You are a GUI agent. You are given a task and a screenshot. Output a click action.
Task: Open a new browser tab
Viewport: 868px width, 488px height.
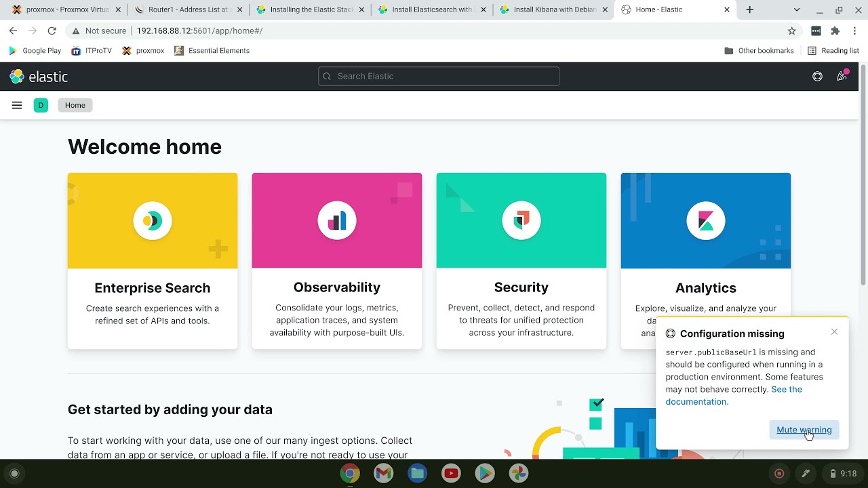click(x=749, y=9)
